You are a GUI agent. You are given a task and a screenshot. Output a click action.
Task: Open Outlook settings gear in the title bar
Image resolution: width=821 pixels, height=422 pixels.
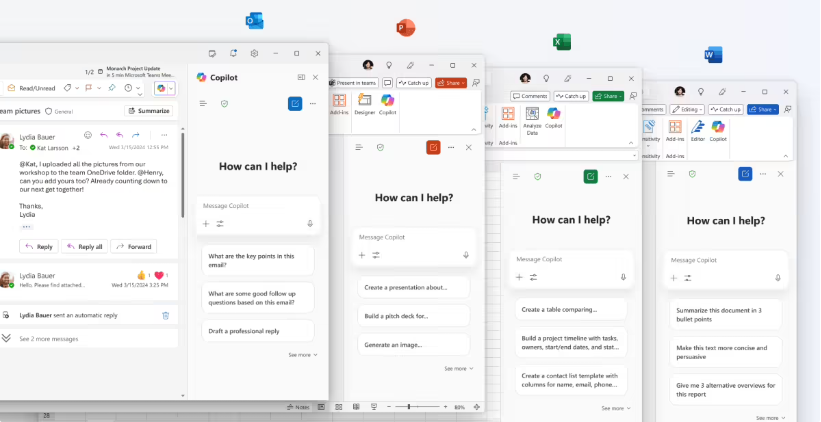[x=254, y=53]
